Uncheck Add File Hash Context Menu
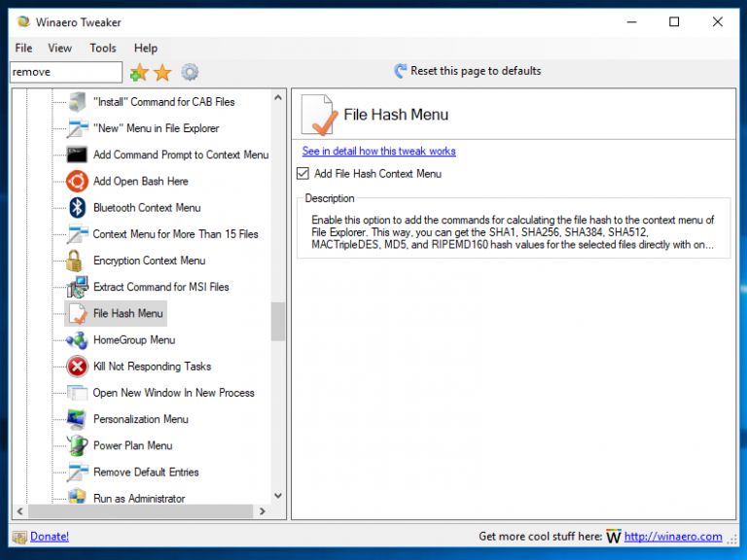The height and width of the screenshot is (560, 747). [x=303, y=173]
